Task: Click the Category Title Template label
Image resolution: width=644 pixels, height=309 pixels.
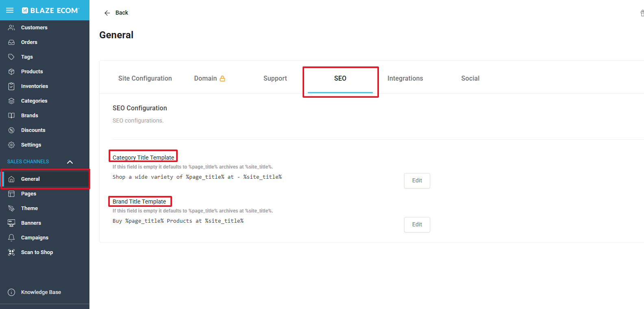Action: click(143, 158)
